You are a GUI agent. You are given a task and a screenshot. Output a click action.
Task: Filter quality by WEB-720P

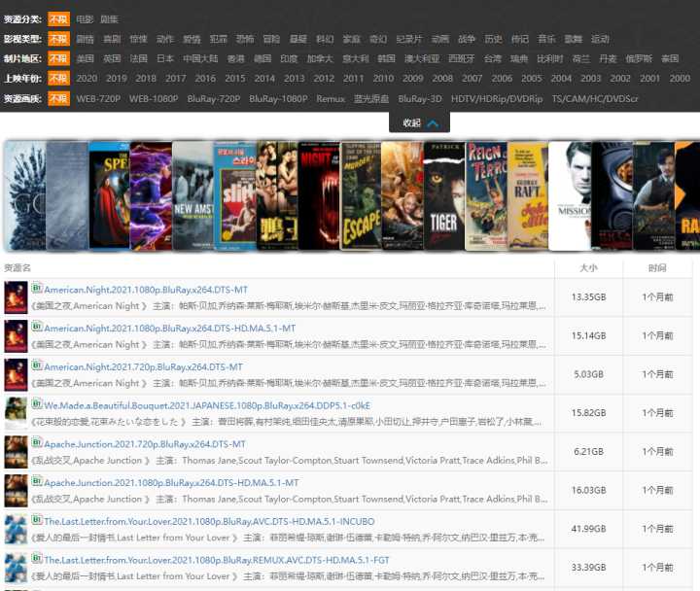click(x=98, y=98)
